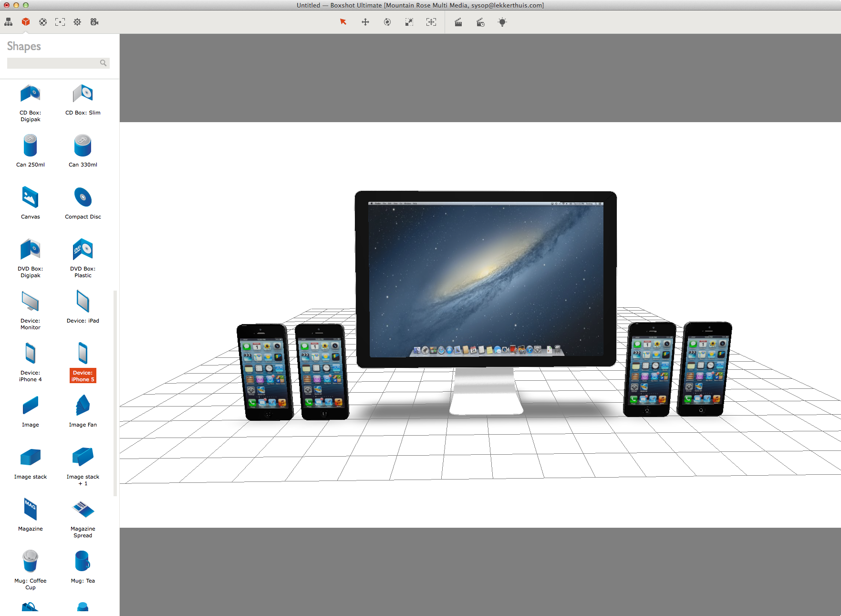Pick the Image stack + 1 shape
841x616 pixels.
tap(83, 466)
